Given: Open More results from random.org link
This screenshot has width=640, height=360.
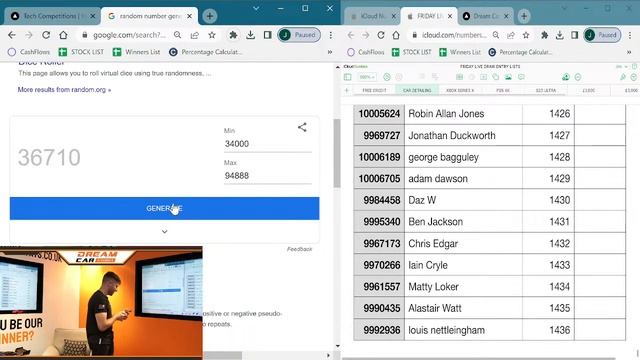Looking at the screenshot, I should [64, 89].
